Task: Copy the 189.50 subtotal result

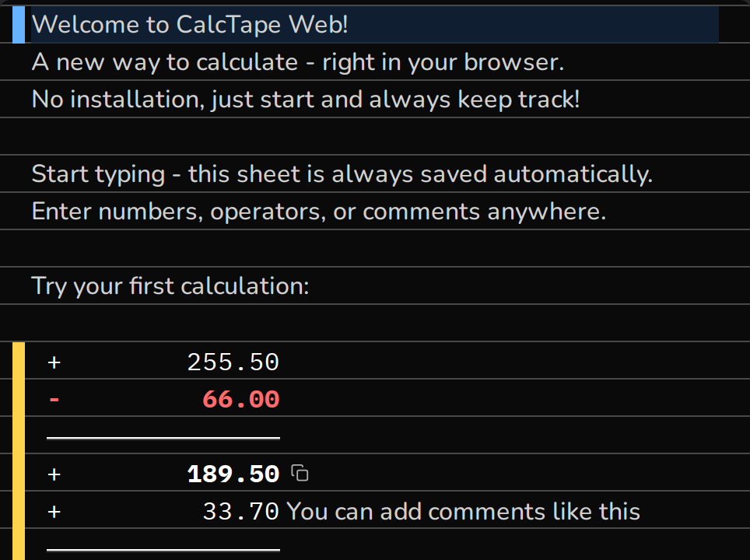Action: [x=300, y=474]
